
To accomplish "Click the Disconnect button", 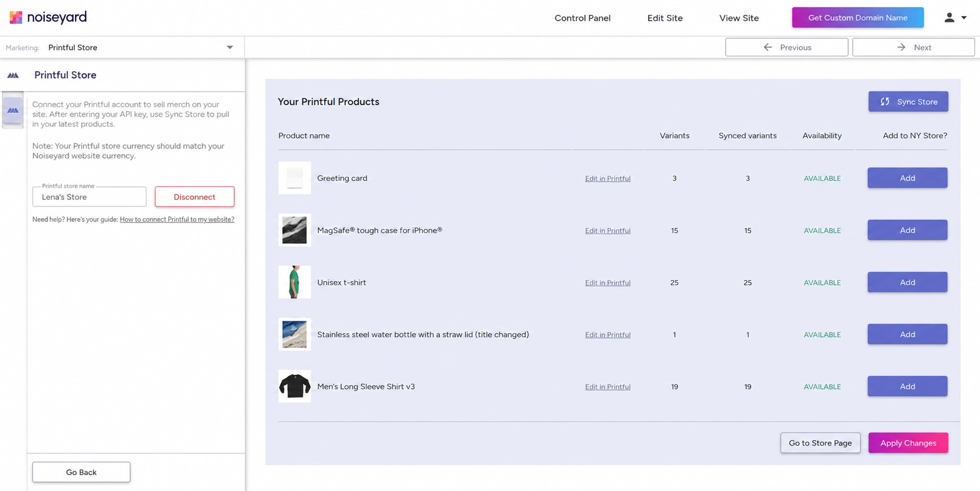I will coord(195,197).
